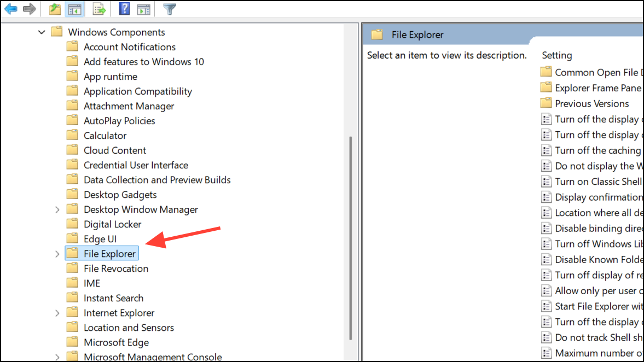This screenshot has height=362, width=644.
Task: Click the Filter funnel icon
Action: pos(169,9)
